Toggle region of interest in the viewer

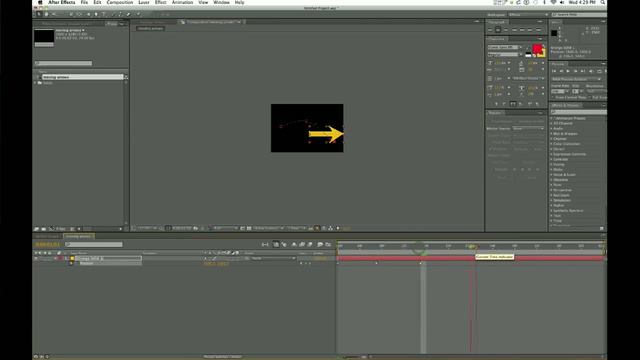[242, 228]
